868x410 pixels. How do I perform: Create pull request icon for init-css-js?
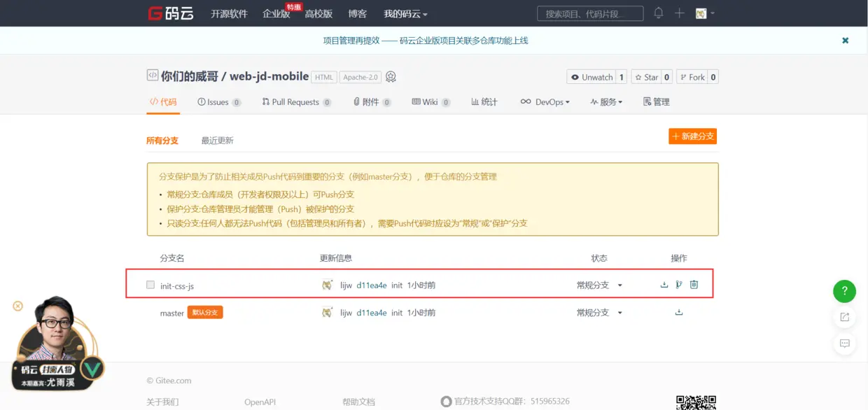click(x=679, y=285)
